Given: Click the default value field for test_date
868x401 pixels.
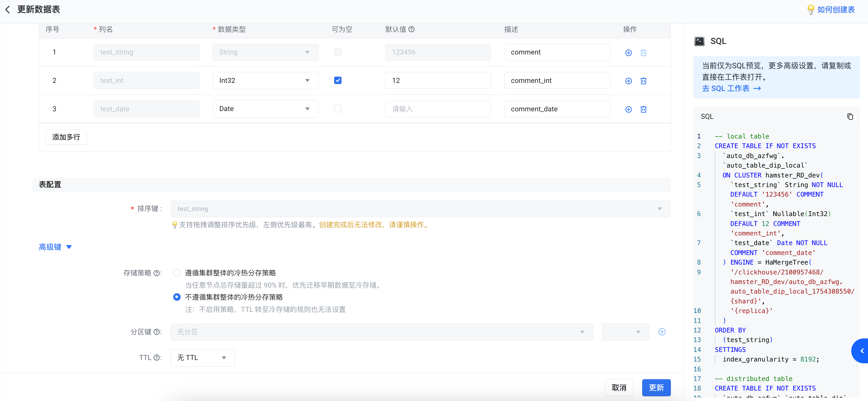Looking at the screenshot, I should click(438, 109).
